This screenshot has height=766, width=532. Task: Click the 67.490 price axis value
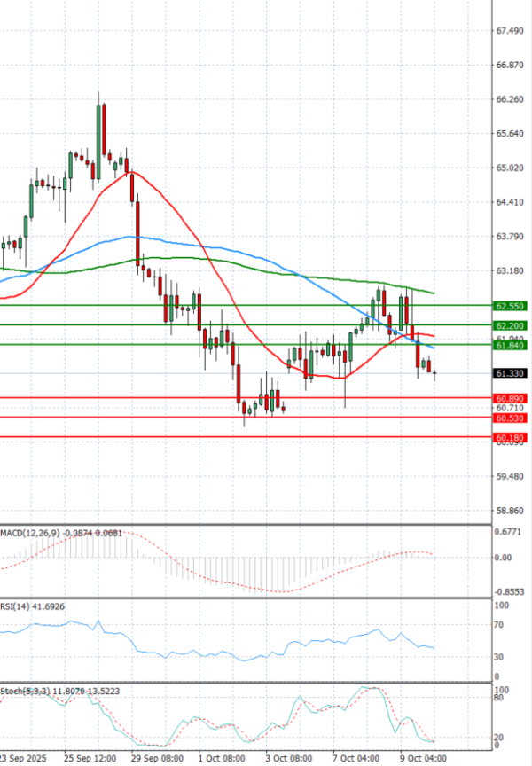512,31
